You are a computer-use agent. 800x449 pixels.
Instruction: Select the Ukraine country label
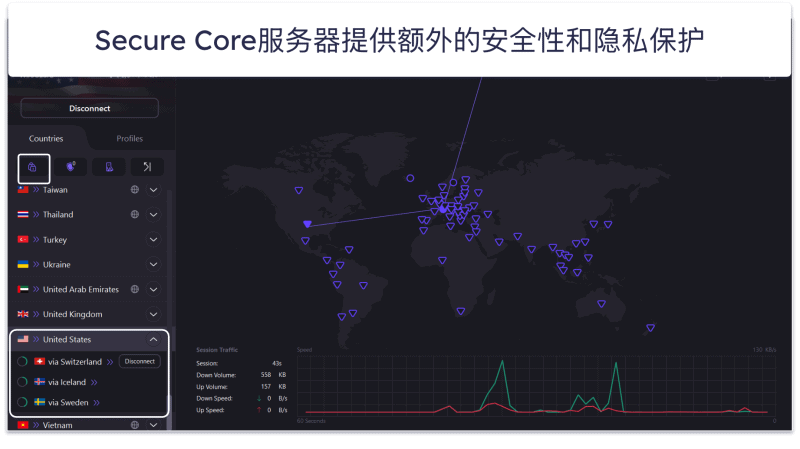[x=57, y=264]
